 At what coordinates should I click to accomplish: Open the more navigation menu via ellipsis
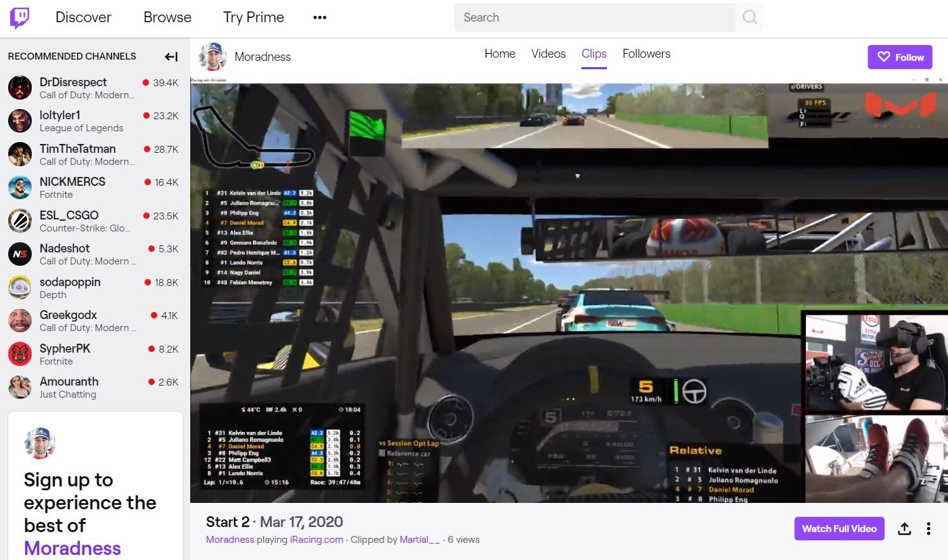coord(320,17)
